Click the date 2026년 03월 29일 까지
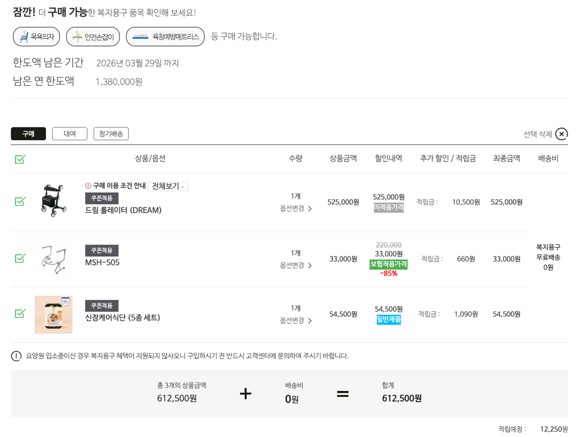 pyautogui.click(x=137, y=63)
